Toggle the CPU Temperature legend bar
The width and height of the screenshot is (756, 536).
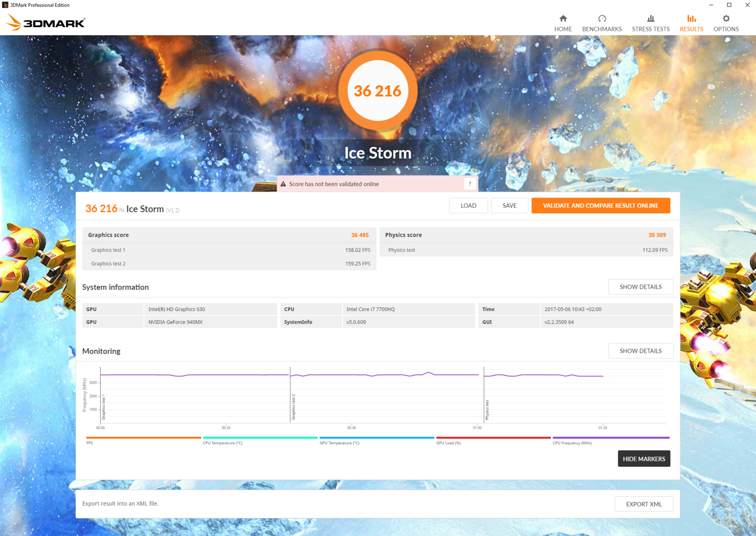[260, 438]
